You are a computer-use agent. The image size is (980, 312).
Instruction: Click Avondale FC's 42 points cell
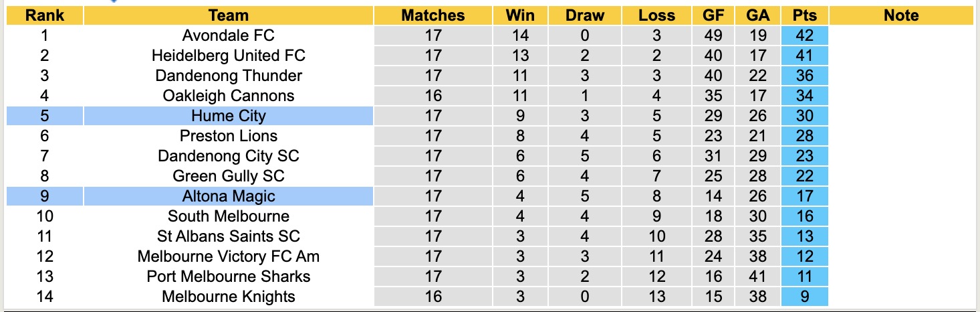pos(804,35)
